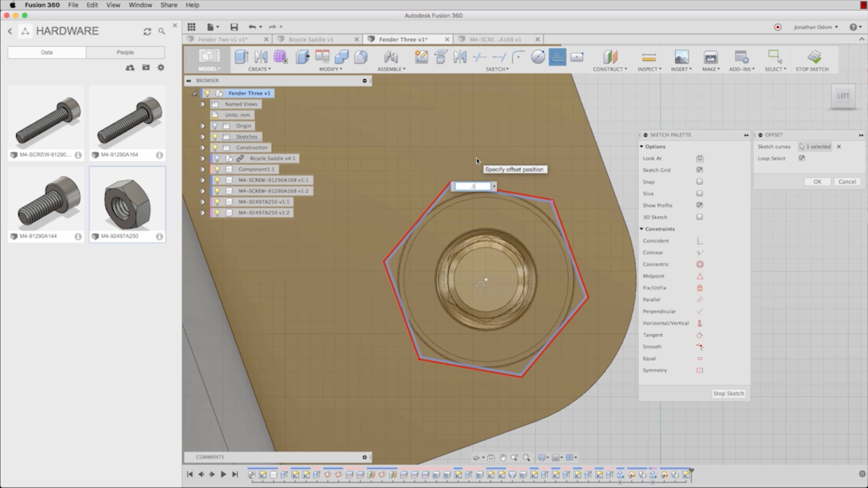Uncheck the Loop Select checkbox
Screen dimensions: 868x488
click(802, 158)
